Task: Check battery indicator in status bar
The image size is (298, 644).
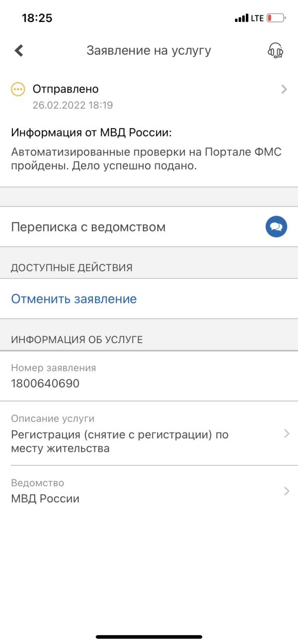Action: tap(276, 18)
